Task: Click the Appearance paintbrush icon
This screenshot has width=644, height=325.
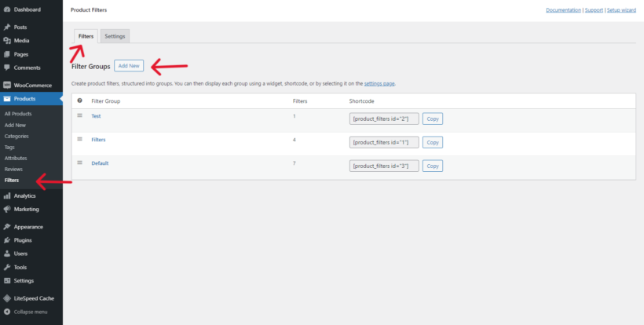Action: pos(6,227)
